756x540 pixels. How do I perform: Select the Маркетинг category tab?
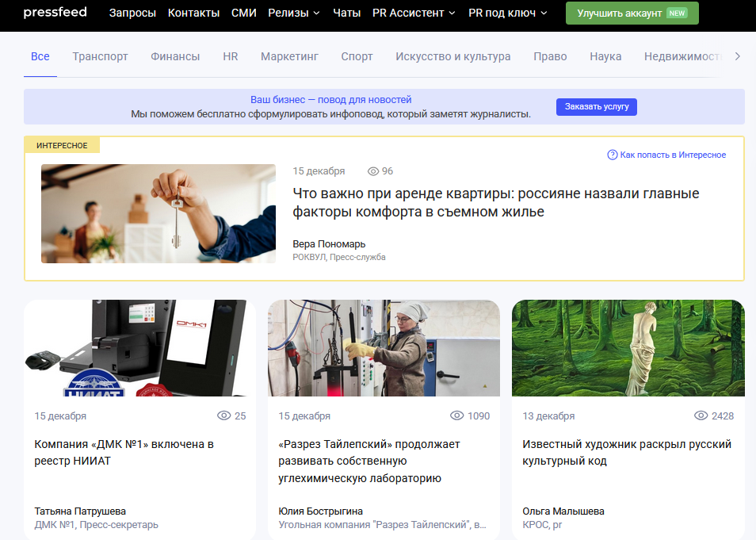point(289,56)
